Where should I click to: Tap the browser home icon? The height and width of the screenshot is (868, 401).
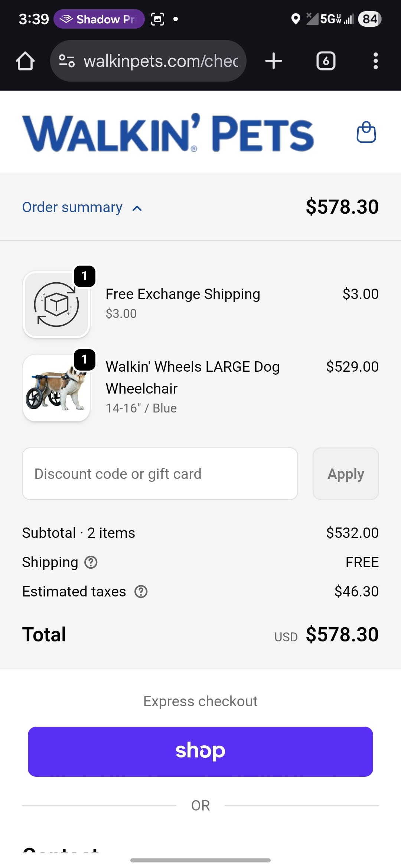click(x=25, y=61)
